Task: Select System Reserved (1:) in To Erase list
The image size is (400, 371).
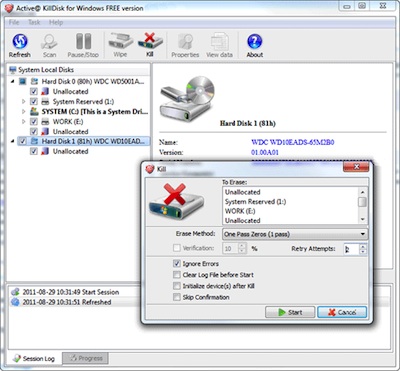Action: click(x=255, y=202)
